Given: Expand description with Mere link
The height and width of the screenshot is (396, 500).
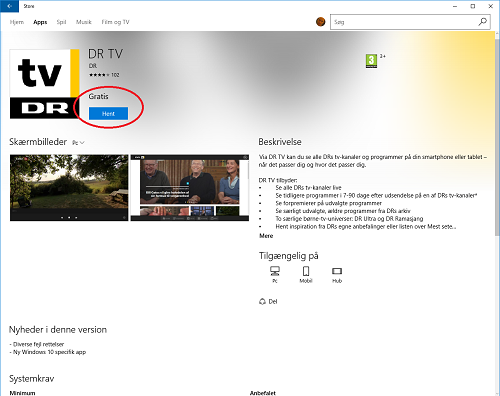Looking at the screenshot, I should click(x=266, y=236).
